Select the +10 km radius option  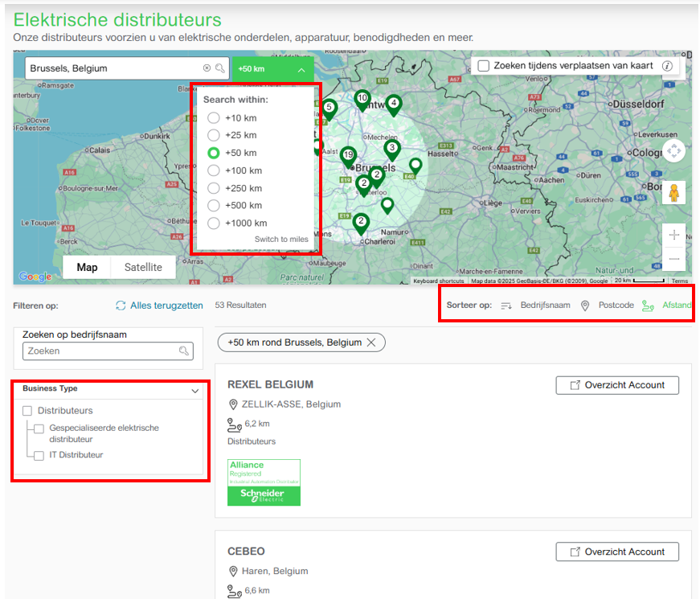tap(214, 118)
